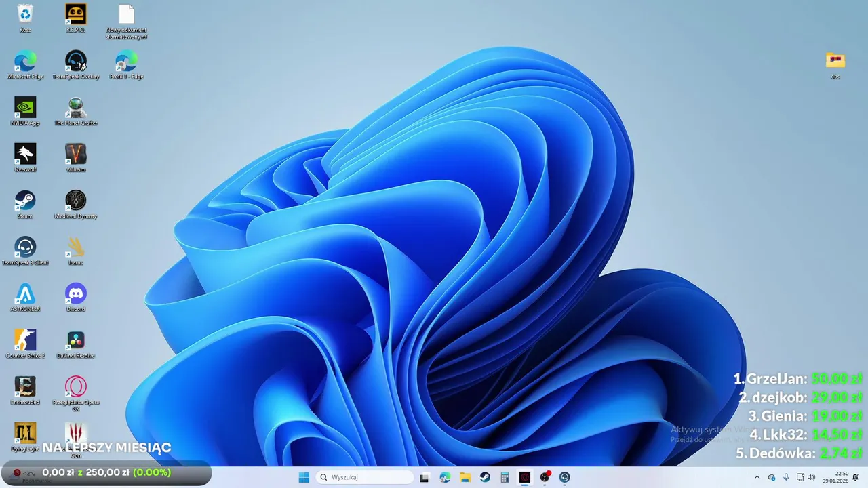Select the Nowy dokument sformatowany.rtf file
Screen dimensions: 868x488
tap(127, 22)
